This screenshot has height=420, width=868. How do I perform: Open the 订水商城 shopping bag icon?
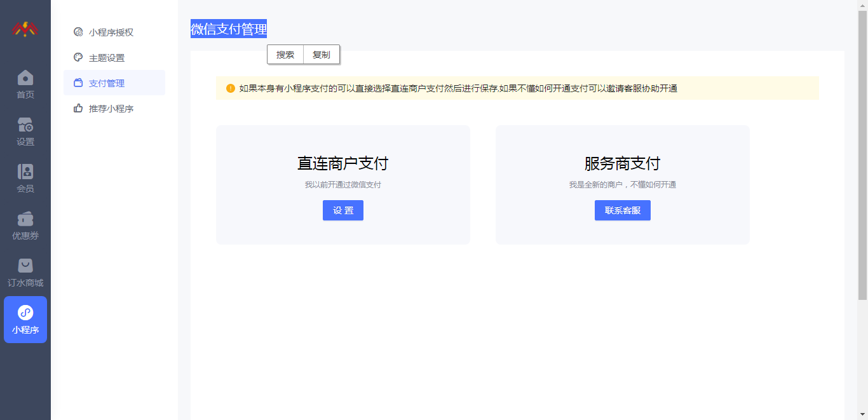click(x=25, y=266)
